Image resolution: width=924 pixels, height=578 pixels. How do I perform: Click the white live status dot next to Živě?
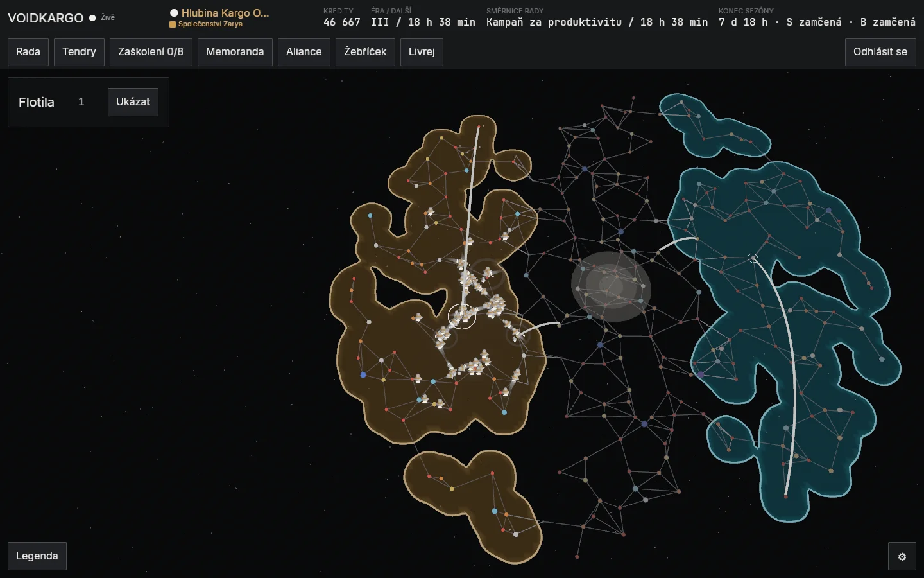click(92, 18)
